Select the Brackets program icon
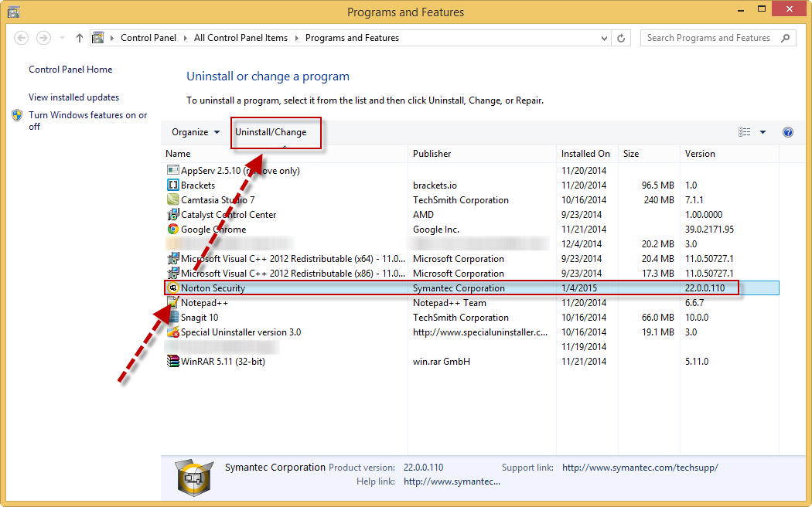The height and width of the screenshot is (507, 812). 173,185
